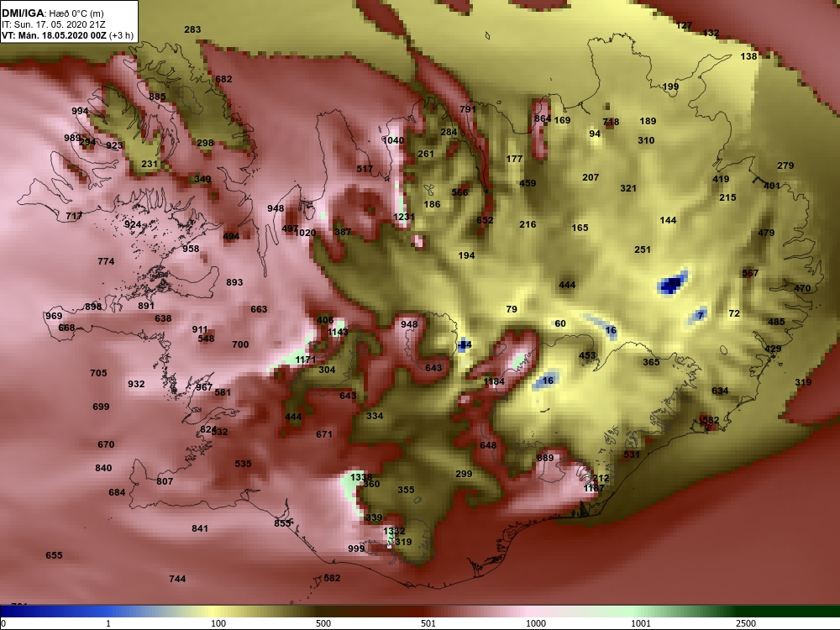The image size is (840, 630).
Task: Click the map value '791'
Action: pos(468,108)
